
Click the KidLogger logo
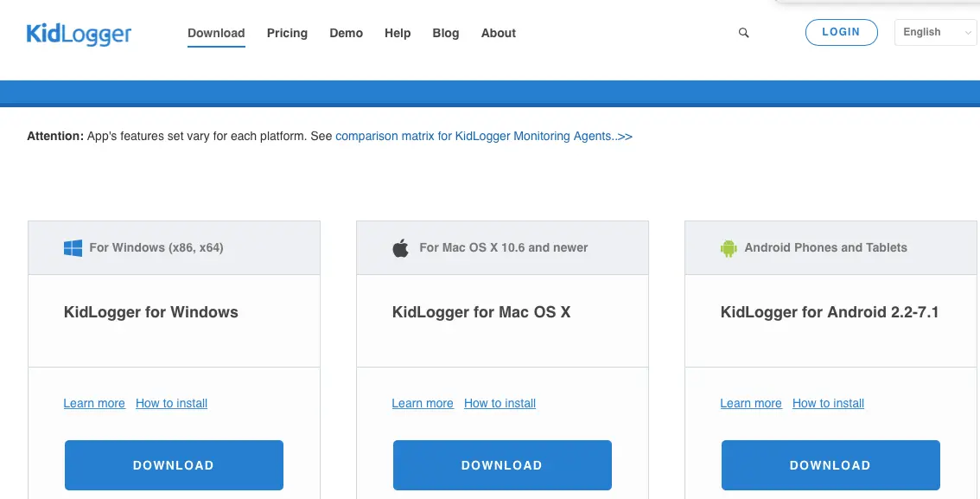click(79, 33)
